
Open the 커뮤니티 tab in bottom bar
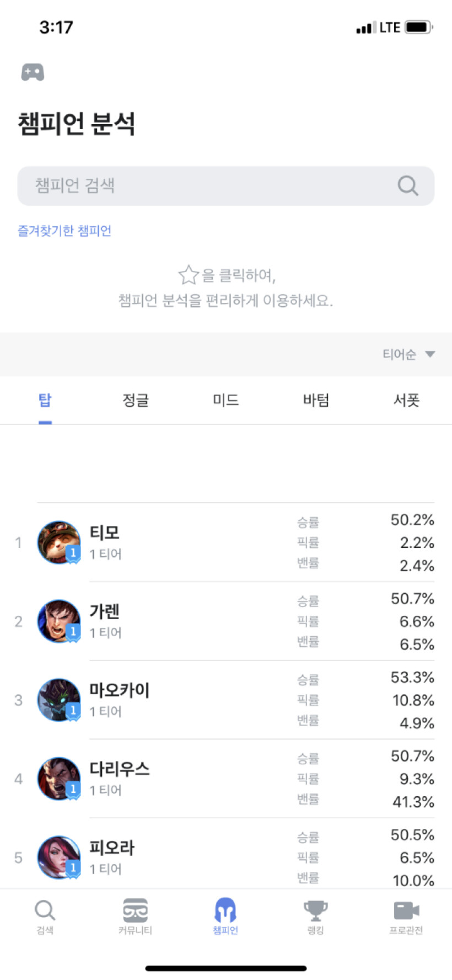[x=135, y=917]
